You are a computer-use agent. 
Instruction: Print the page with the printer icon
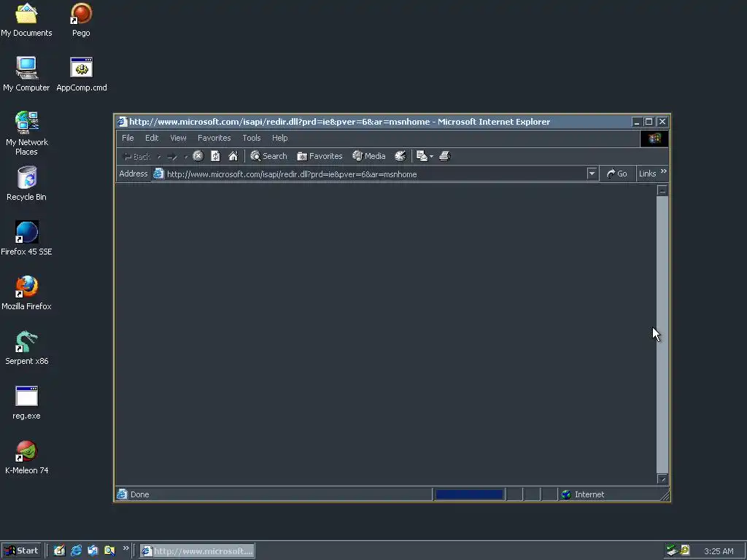tap(444, 156)
